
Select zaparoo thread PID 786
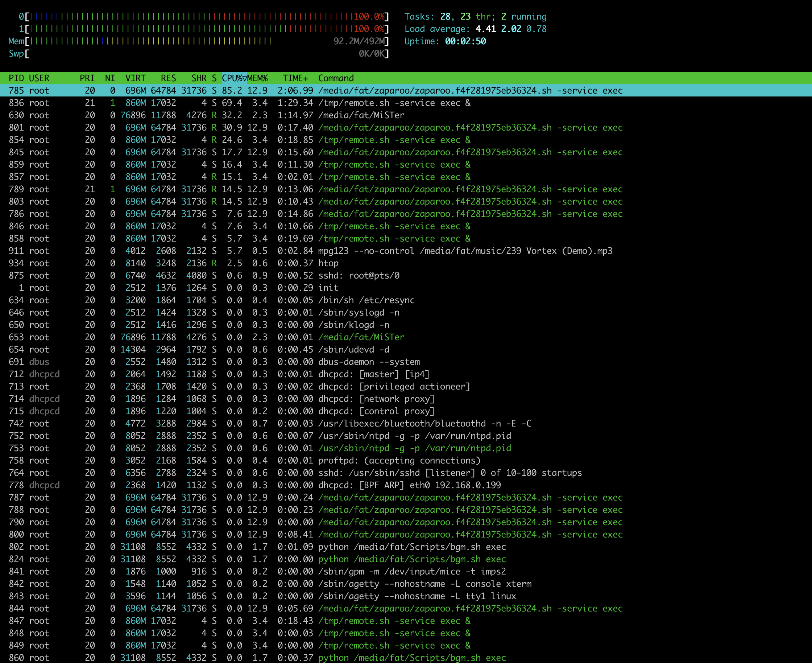coord(406,214)
